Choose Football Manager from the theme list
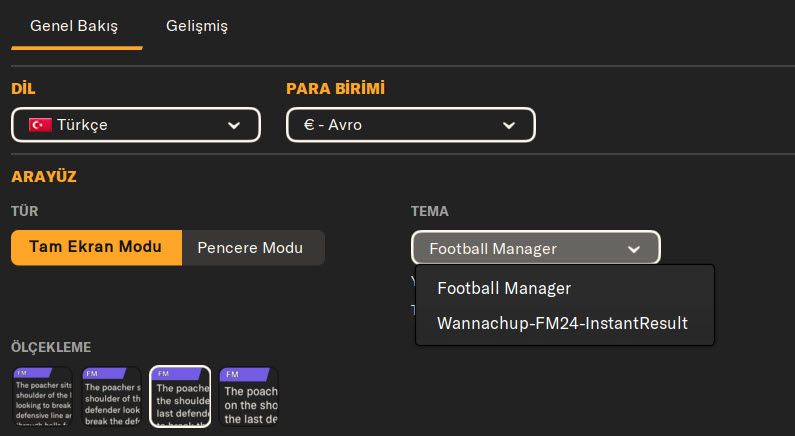Screen dimensions: 795x436 504,288
